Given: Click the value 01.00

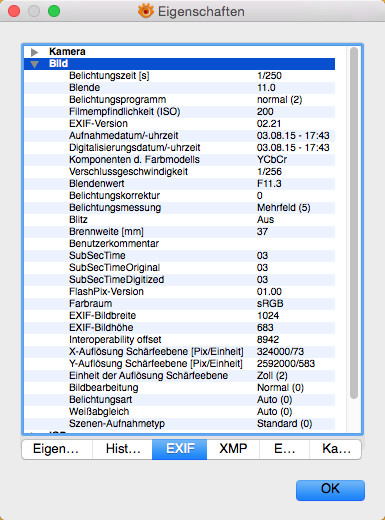Looking at the screenshot, I should [269, 292].
